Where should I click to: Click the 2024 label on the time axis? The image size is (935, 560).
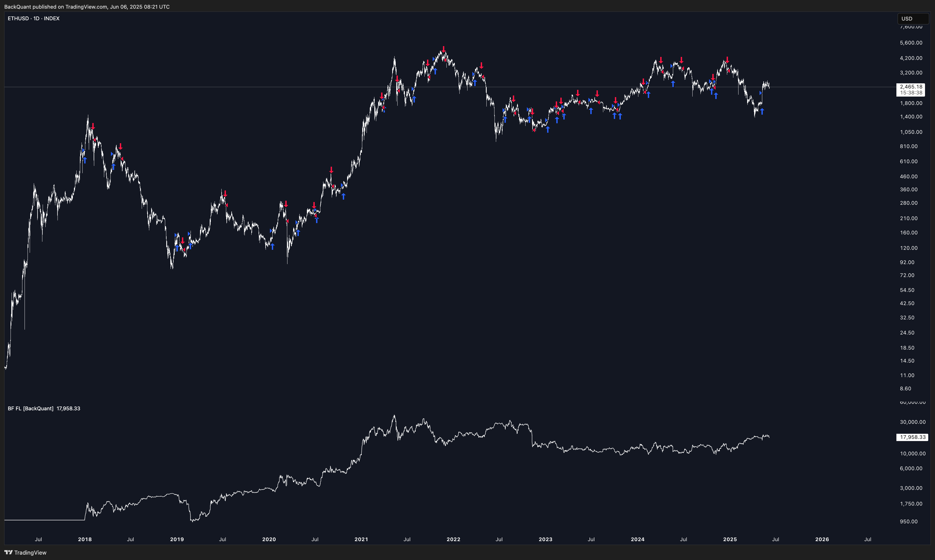(638, 539)
